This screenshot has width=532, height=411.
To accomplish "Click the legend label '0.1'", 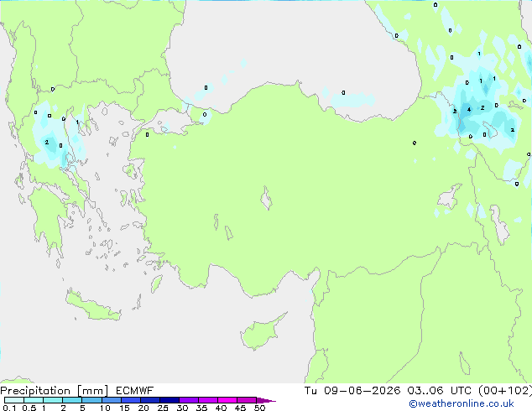I will (x=9, y=408).
